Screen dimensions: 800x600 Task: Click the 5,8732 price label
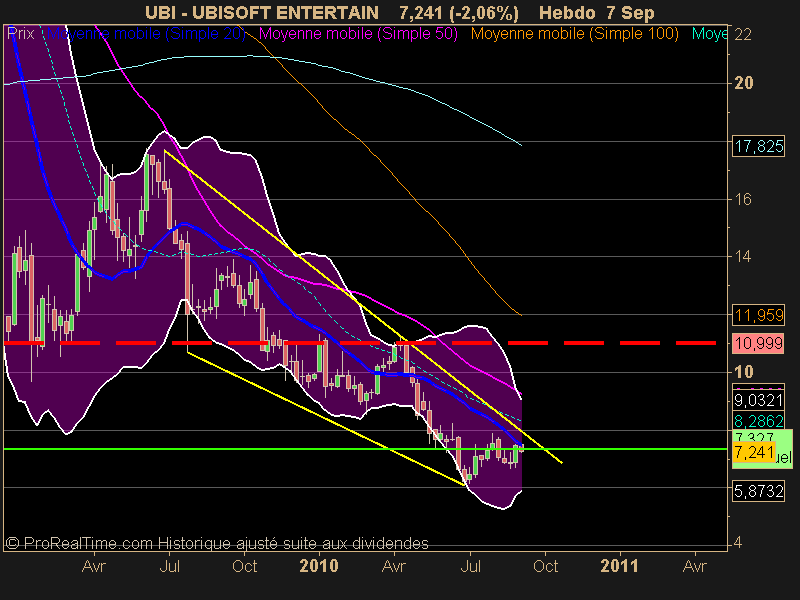[758, 491]
